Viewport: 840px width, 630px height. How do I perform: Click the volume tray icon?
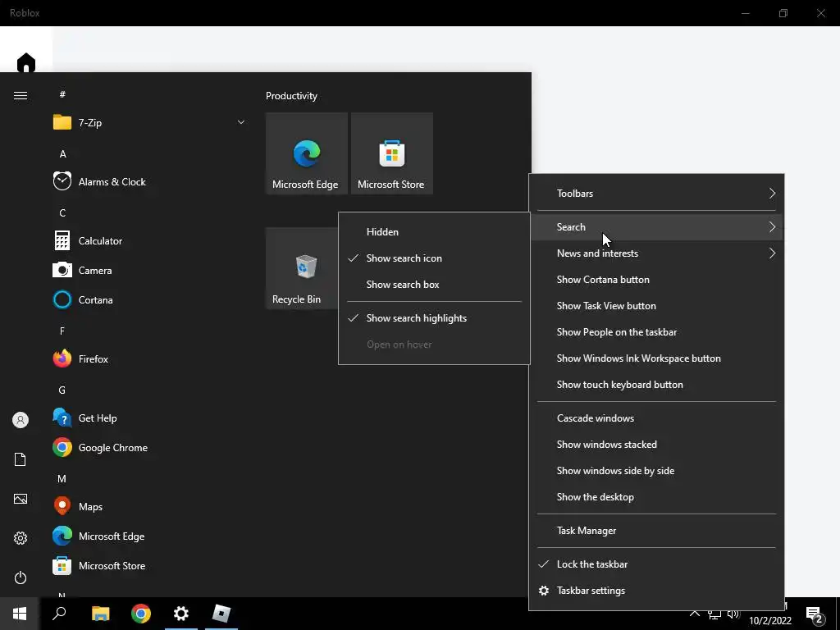(733, 614)
